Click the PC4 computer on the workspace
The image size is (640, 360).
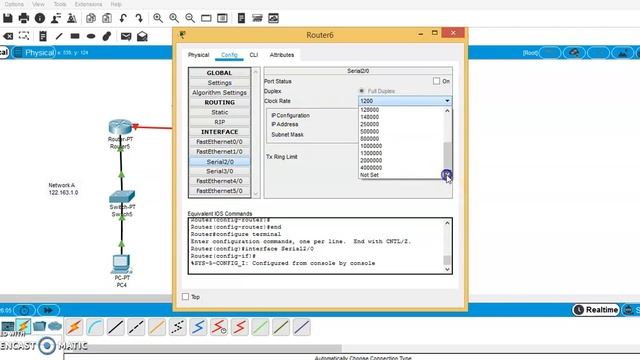pyautogui.click(x=121, y=264)
